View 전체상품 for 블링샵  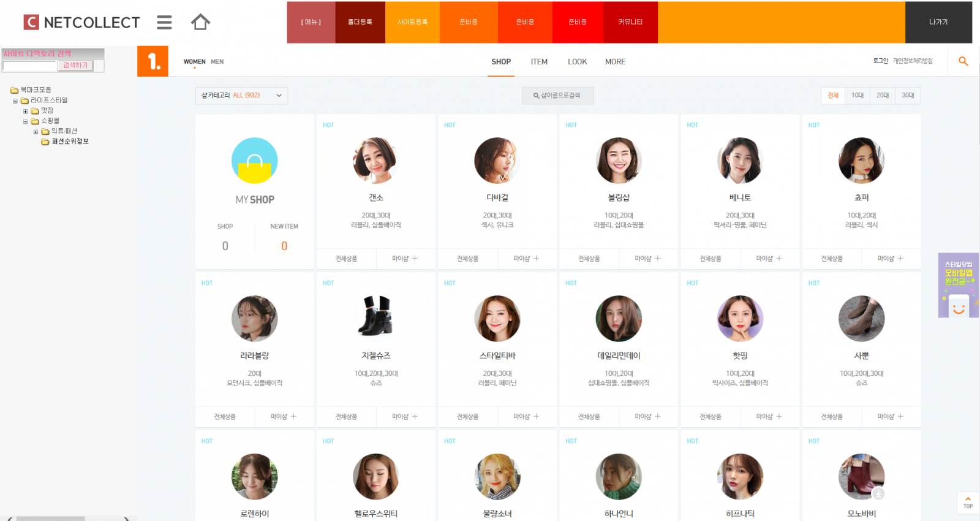589,259
